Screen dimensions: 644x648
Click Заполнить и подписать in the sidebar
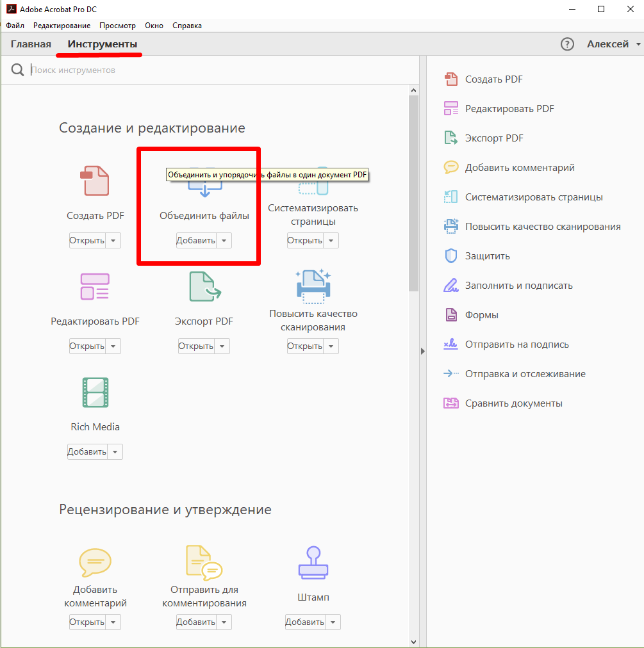pyautogui.click(x=518, y=286)
